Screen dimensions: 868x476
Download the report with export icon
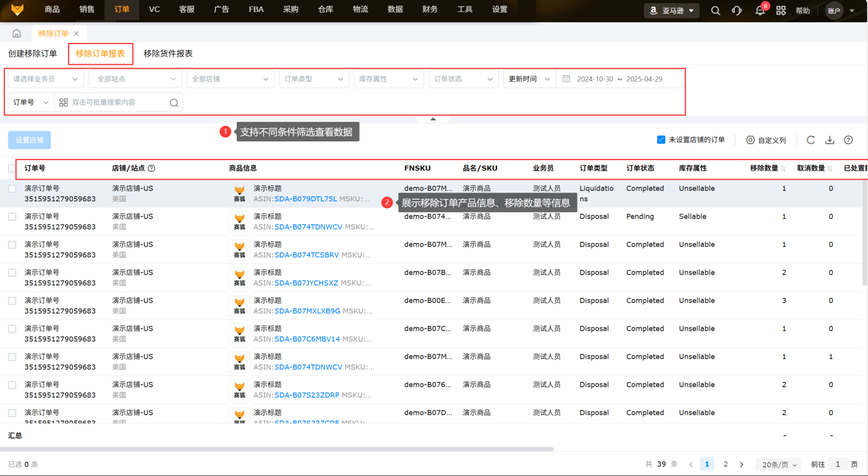click(x=829, y=140)
